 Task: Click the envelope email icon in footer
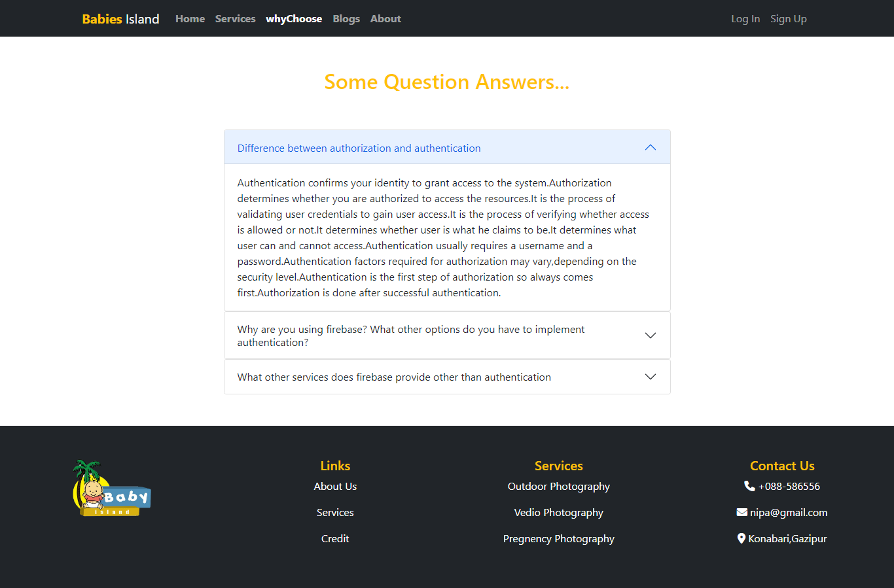click(x=742, y=512)
